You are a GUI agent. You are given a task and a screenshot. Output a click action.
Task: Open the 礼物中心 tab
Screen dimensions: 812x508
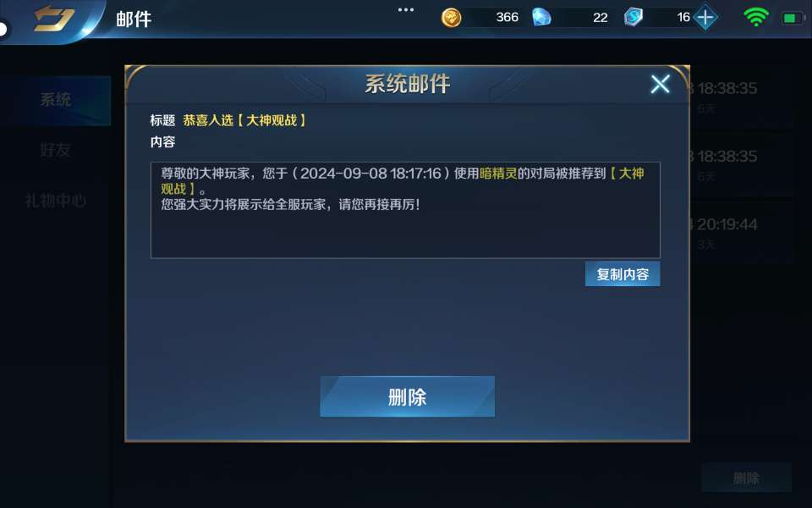[x=56, y=201]
